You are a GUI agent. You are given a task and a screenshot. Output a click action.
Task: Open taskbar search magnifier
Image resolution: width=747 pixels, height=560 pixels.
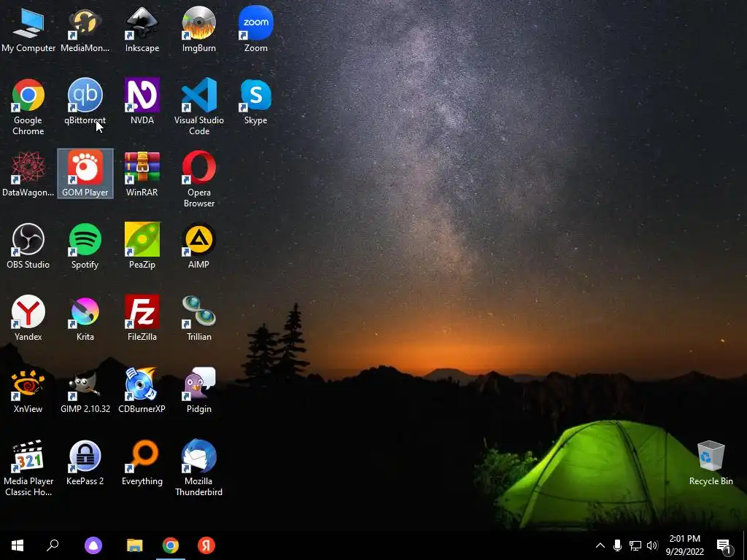[x=53, y=545]
